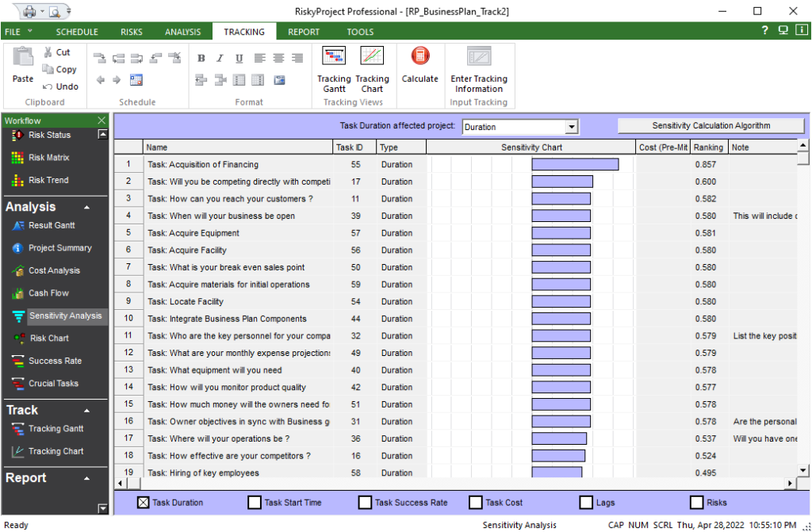Switch to the RISKS tab
The image size is (812, 532).
pyautogui.click(x=131, y=32)
